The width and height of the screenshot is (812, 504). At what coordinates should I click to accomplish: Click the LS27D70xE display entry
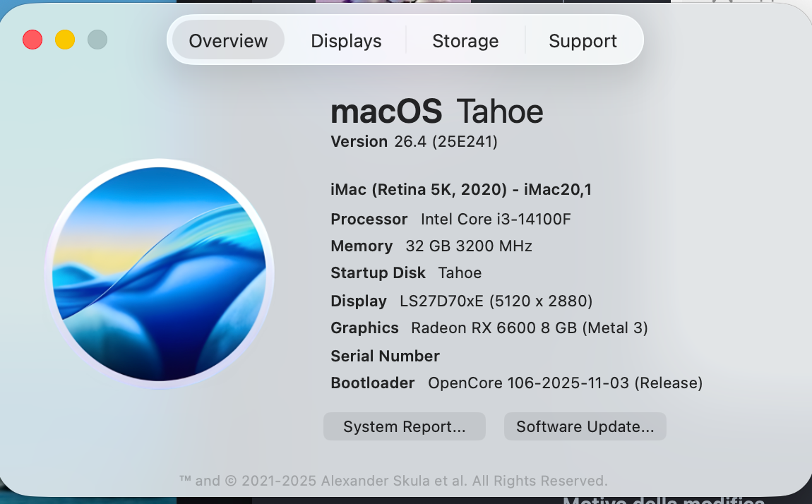(496, 301)
